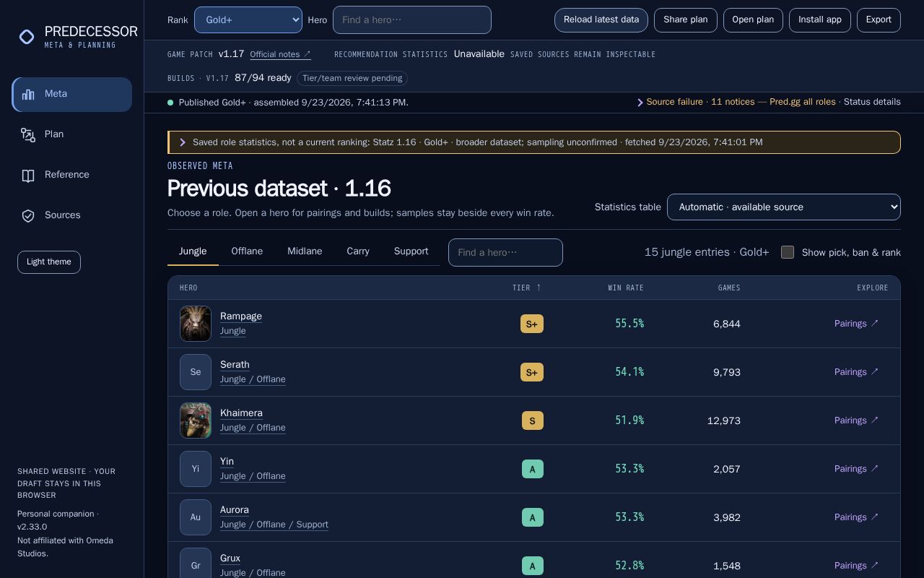Viewport: 924px width, 578px height.
Task: Focus the top Hero search field
Action: click(x=412, y=20)
